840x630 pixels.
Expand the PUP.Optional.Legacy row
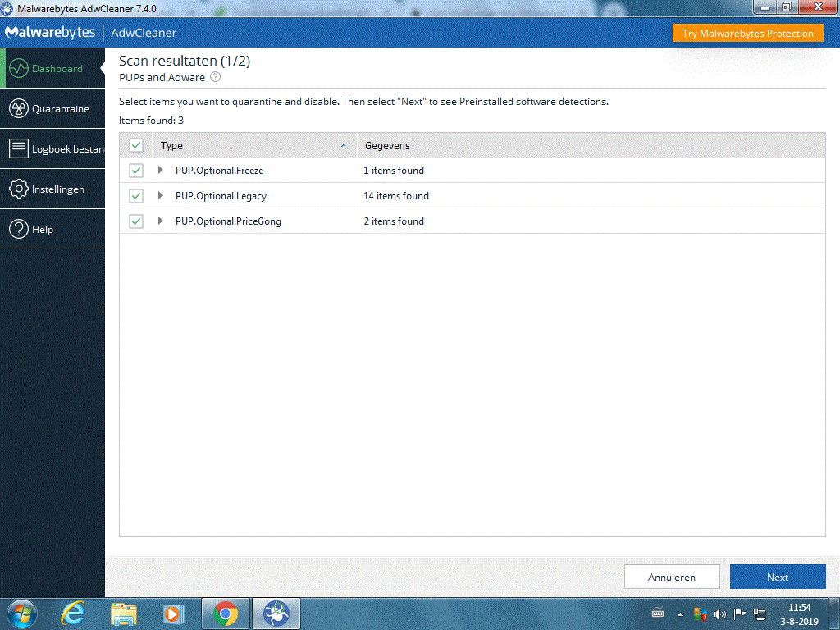click(x=160, y=195)
